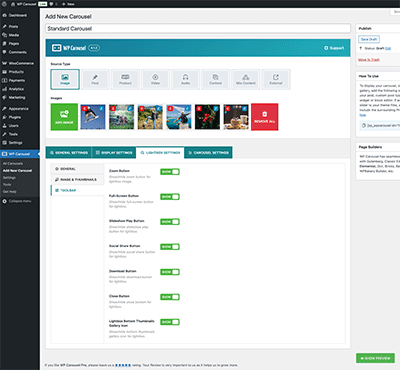The image size is (400, 370).
Task: Open the Display Settings tab
Action: pyautogui.click(x=114, y=153)
